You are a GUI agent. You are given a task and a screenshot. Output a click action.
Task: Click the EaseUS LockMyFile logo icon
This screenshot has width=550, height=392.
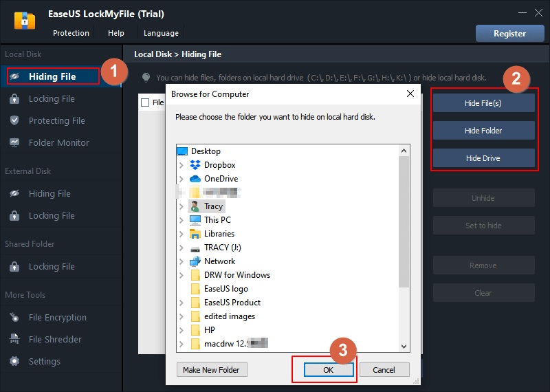click(25, 21)
